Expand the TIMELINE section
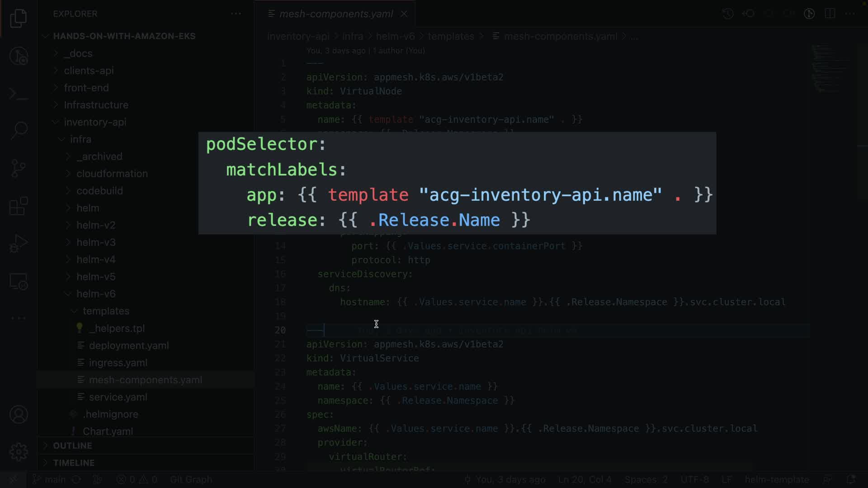868x488 pixels. [x=74, y=463]
